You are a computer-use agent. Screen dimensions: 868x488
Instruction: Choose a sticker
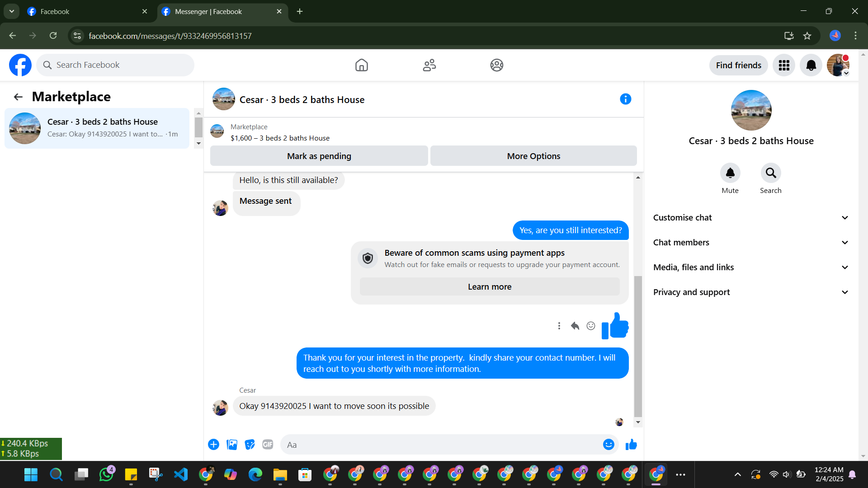250,445
